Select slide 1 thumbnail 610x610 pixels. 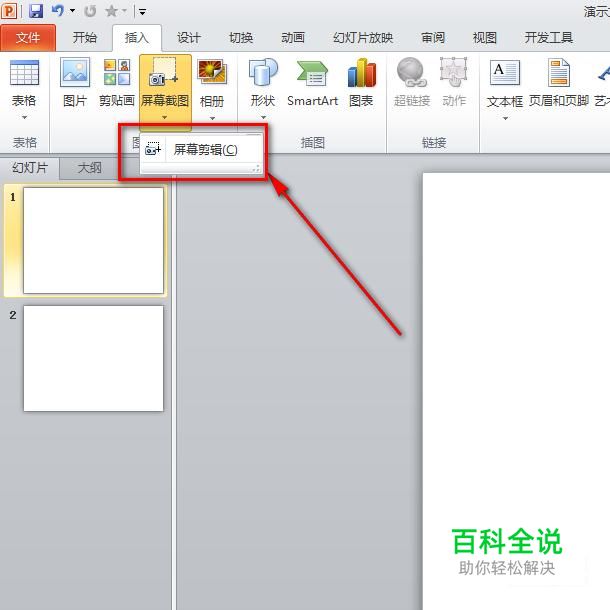coord(93,240)
